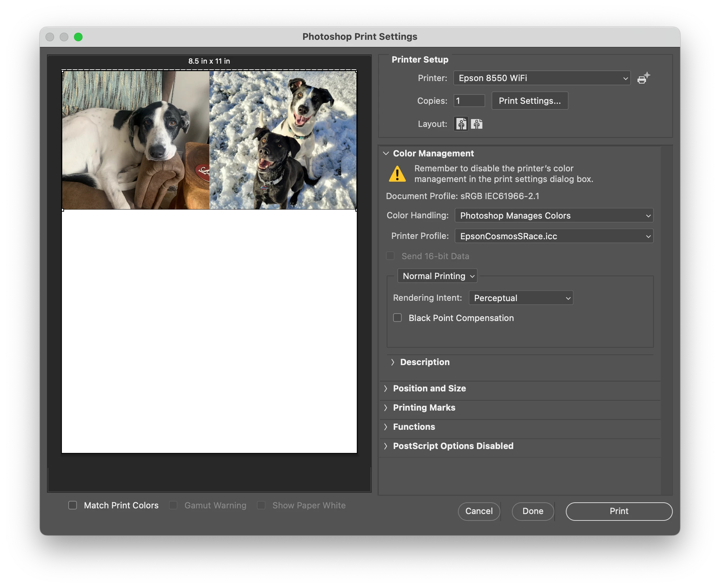Select portrait layout orientation icon
This screenshot has height=588, width=720.
(x=461, y=124)
